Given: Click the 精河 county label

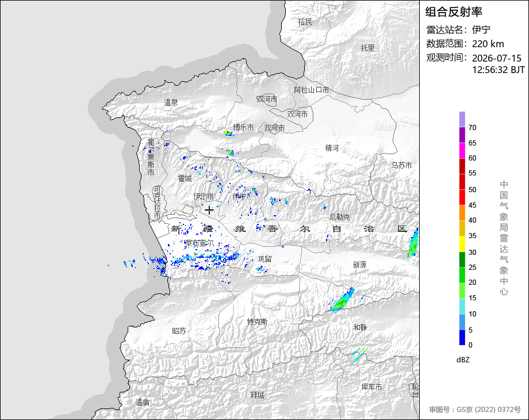Looking at the screenshot, I should [x=332, y=148].
